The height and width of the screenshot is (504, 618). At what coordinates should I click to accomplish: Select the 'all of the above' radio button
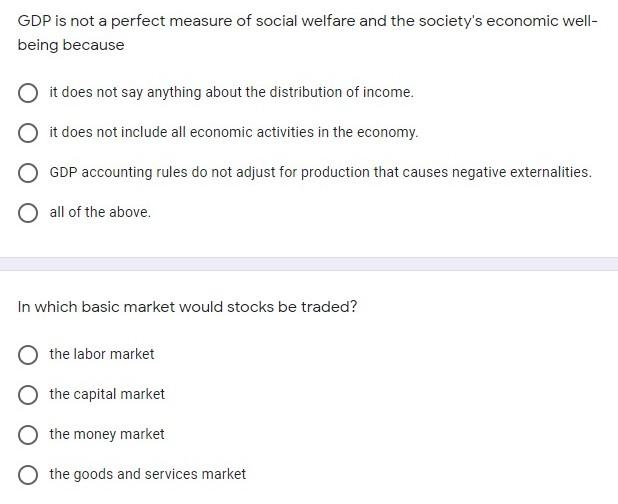pos(29,213)
